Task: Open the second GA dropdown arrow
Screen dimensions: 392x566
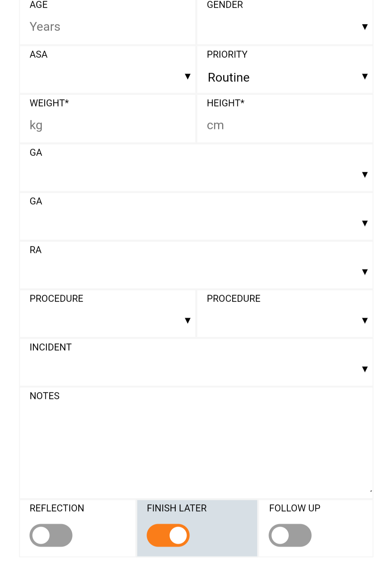Action: click(365, 223)
